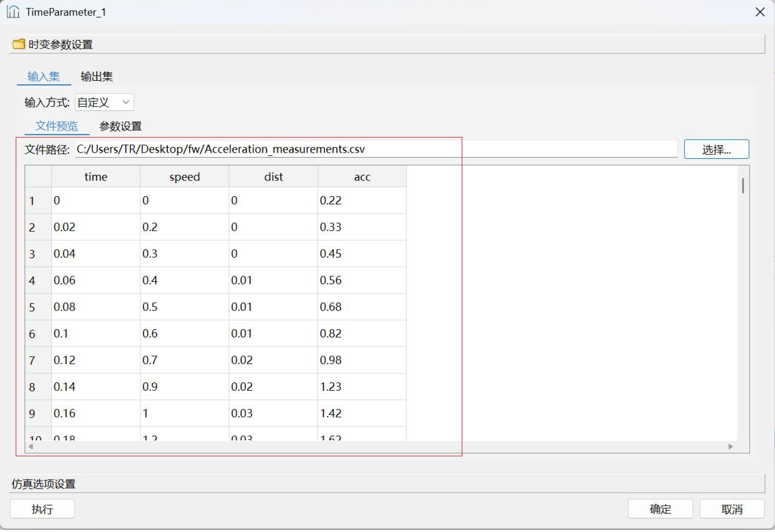775x532 pixels.
Task: Select row header 6
Action: [x=38, y=334]
